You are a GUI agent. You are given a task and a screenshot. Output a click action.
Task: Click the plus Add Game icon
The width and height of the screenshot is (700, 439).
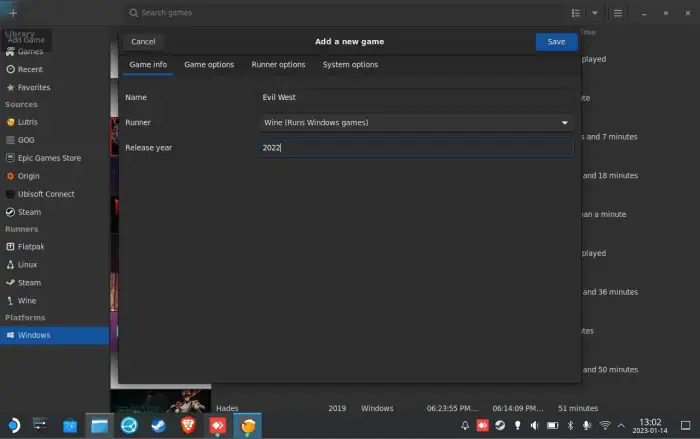(x=12, y=13)
